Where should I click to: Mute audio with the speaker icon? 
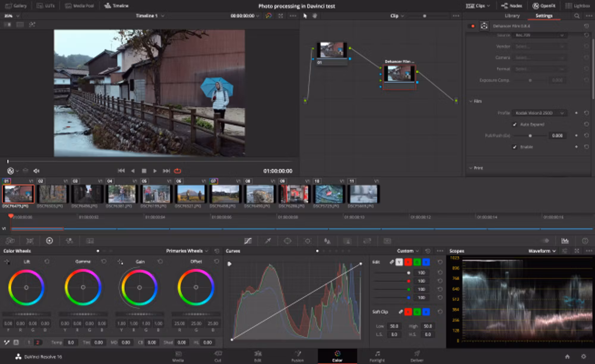[x=36, y=171]
